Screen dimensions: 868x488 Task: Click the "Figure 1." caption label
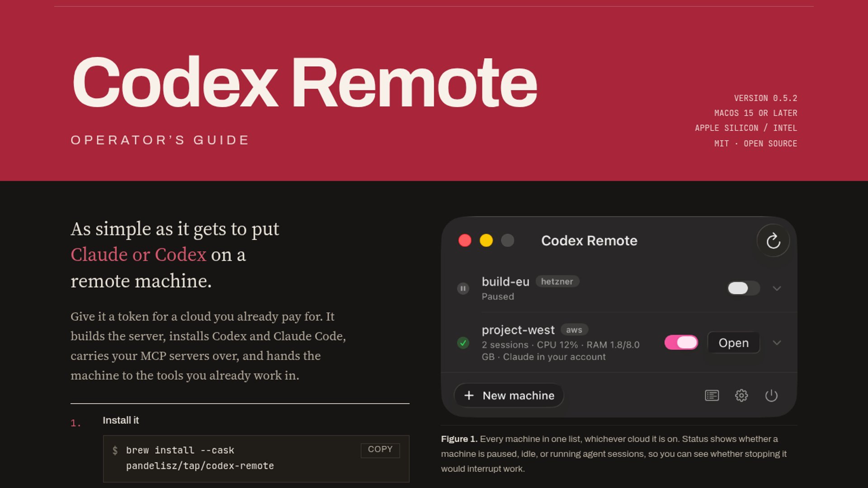pos(459,439)
